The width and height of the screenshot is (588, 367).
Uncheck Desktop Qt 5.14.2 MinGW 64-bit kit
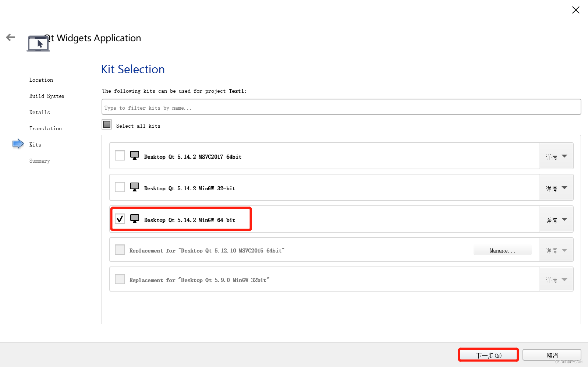[120, 219]
